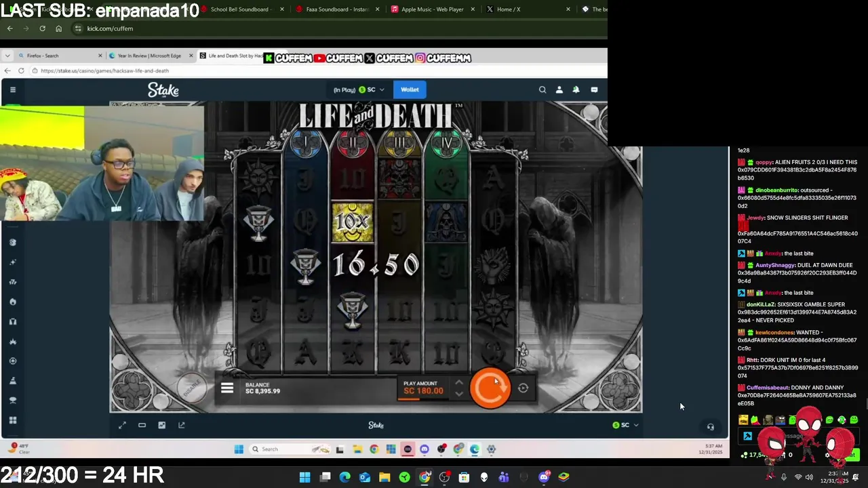Viewport: 868px width, 488px height.
Task: Switch to School Bell Soundboard tab
Action: (x=241, y=9)
